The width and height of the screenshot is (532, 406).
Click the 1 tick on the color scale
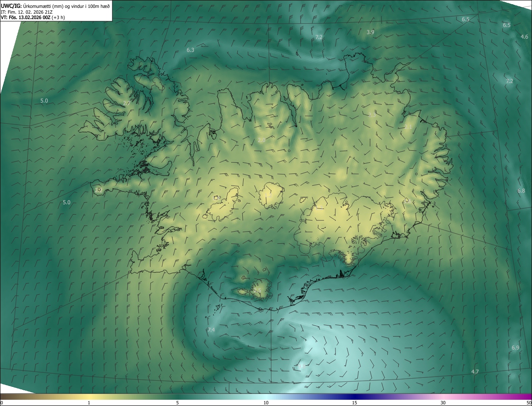click(x=89, y=403)
